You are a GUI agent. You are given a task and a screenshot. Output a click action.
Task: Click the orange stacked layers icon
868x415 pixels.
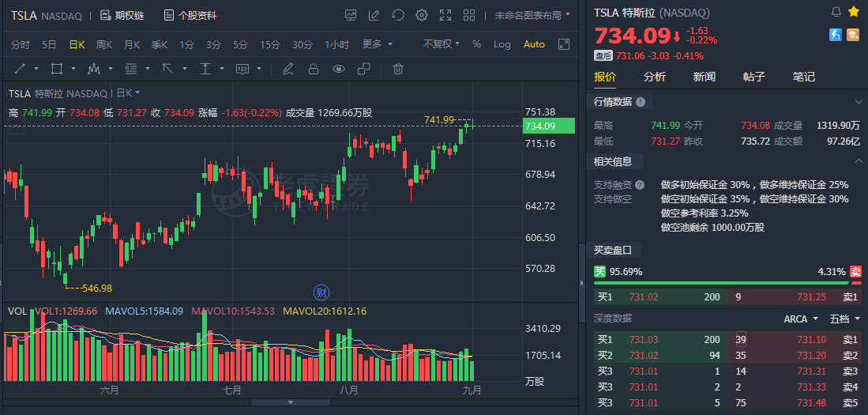[852, 35]
